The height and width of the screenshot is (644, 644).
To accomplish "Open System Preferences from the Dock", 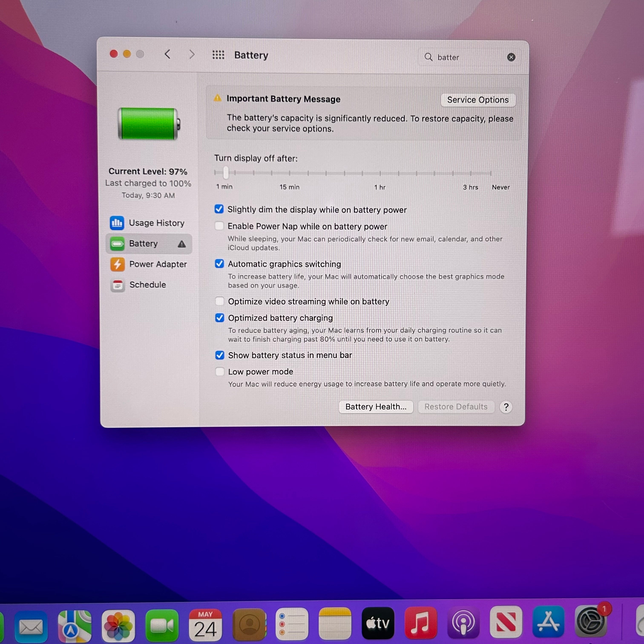I will click(x=591, y=621).
